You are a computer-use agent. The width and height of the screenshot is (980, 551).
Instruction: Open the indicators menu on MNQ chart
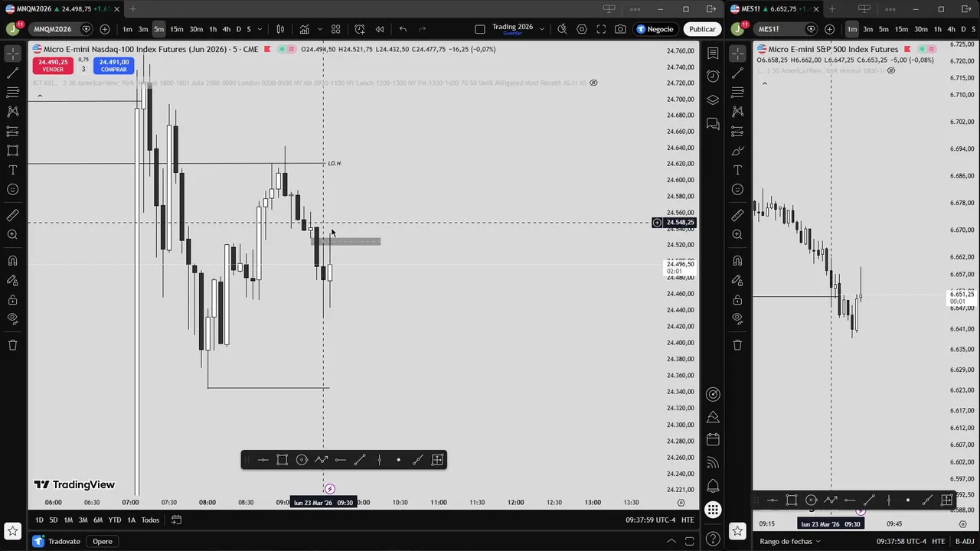point(305,29)
